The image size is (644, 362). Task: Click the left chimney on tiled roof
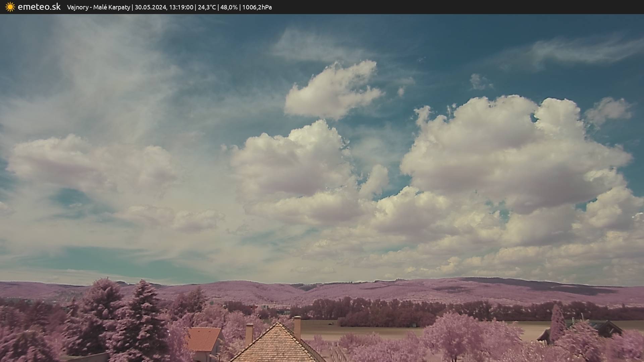249,333
